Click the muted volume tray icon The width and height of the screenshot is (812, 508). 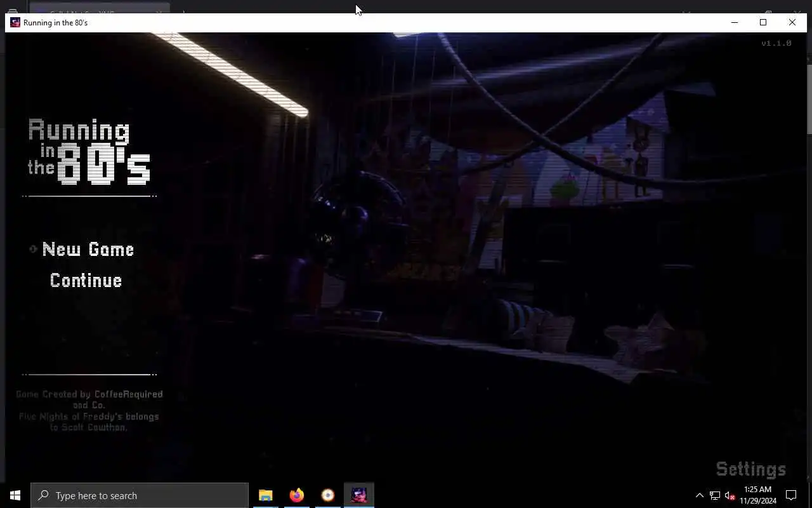pos(730,495)
